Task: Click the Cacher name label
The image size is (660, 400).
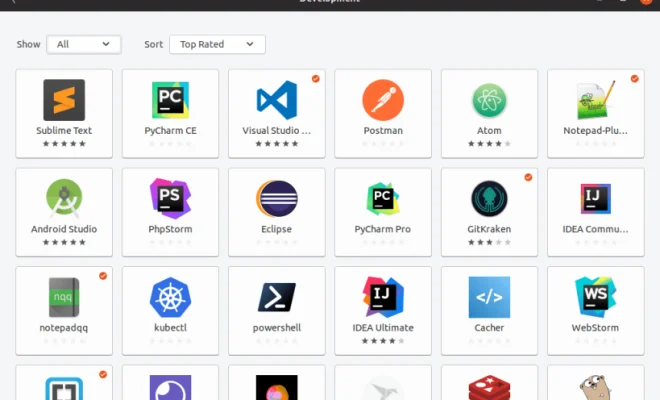Action: (x=489, y=328)
